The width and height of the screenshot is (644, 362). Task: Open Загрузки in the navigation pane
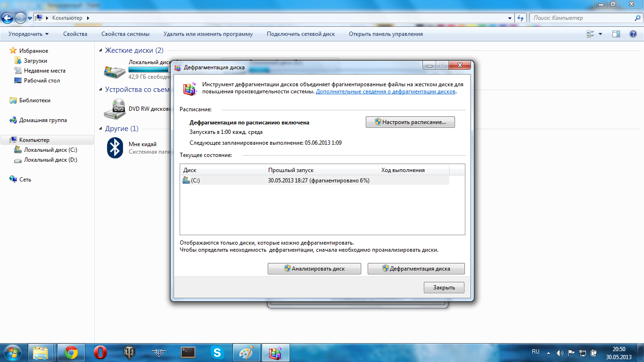35,61
